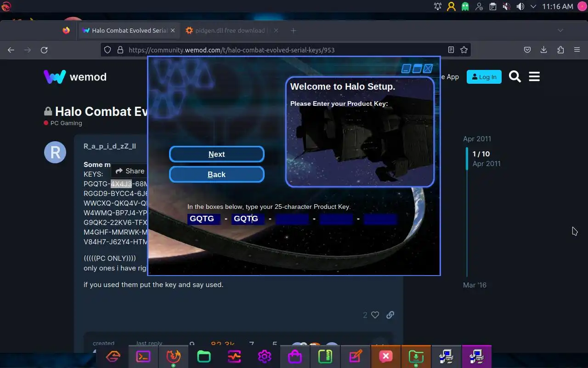Click Back in the Halo Setup window
Image resolution: width=588 pixels, height=368 pixels.
click(216, 175)
